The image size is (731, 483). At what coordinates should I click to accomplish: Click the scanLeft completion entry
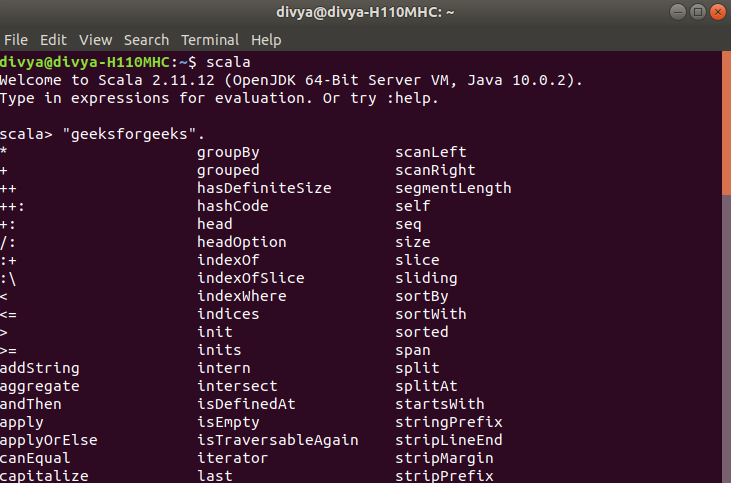click(431, 152)
